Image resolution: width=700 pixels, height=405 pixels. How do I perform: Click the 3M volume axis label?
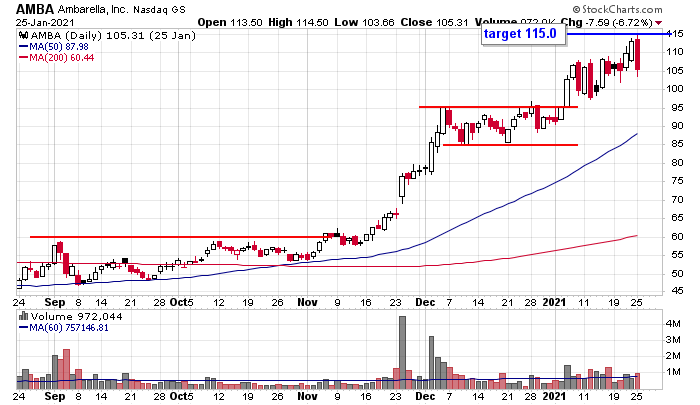[673, 340]
